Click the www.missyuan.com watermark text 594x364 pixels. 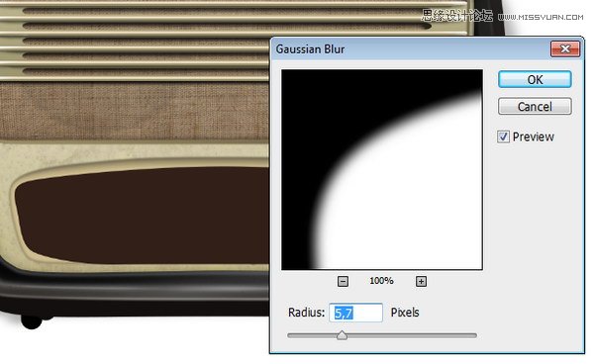click(x=541, y=17)
